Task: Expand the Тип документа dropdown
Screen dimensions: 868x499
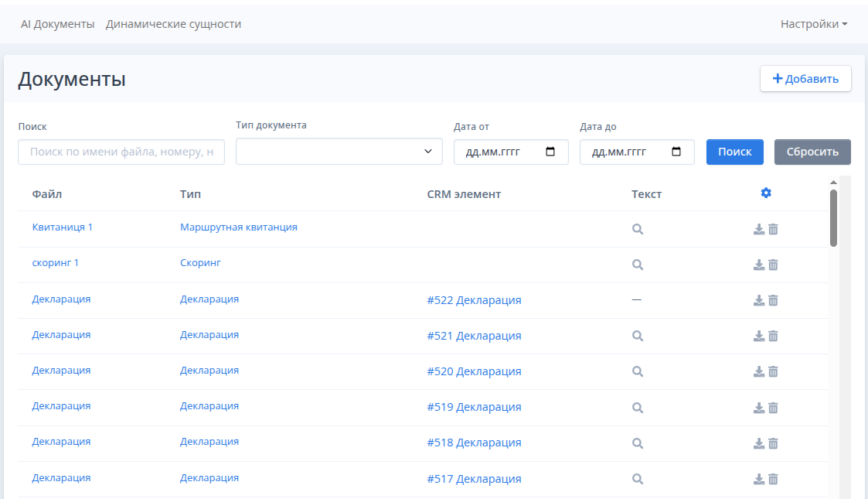Action: (x=339, y=152)
